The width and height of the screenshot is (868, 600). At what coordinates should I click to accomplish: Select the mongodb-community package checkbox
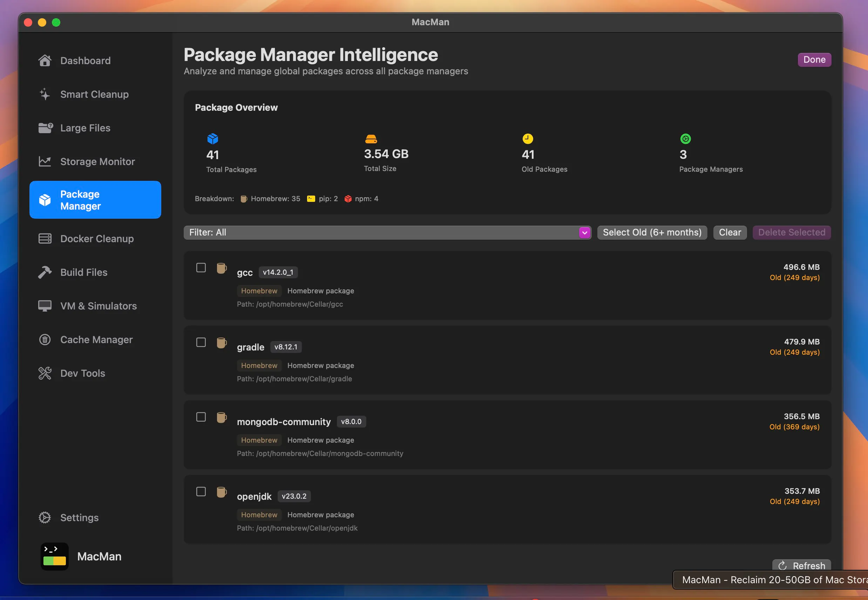click(x=201, y=417)
